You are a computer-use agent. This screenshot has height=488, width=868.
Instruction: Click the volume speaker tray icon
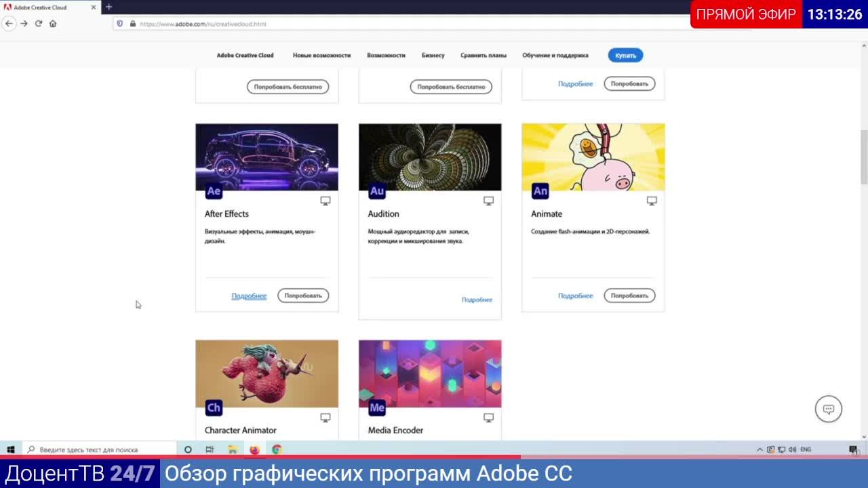[792, 449]
